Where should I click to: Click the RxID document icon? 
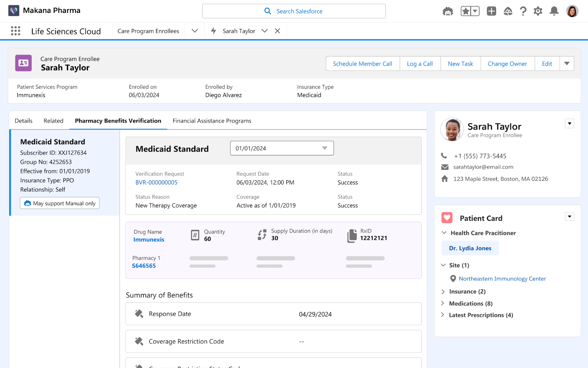[352, 236]
